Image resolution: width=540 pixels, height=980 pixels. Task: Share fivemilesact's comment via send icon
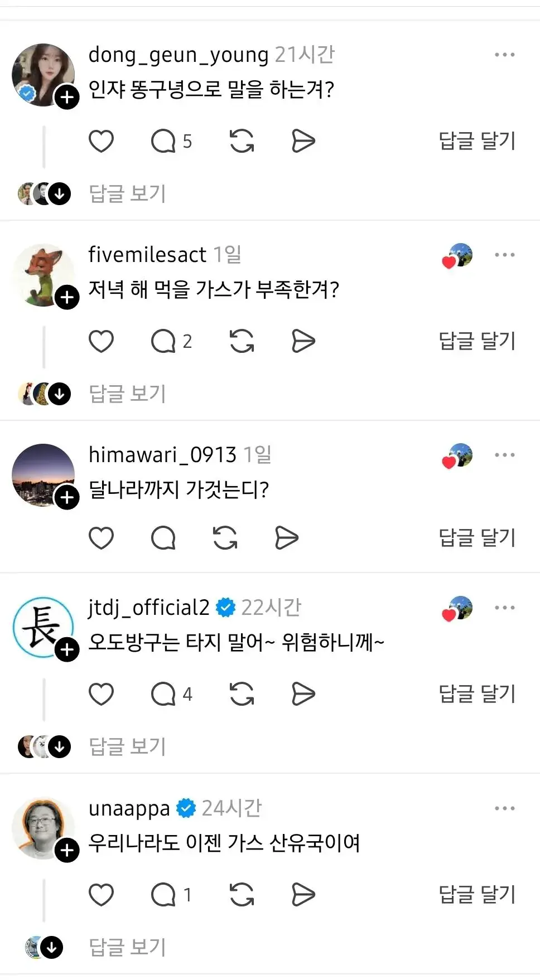pos(303,341)
